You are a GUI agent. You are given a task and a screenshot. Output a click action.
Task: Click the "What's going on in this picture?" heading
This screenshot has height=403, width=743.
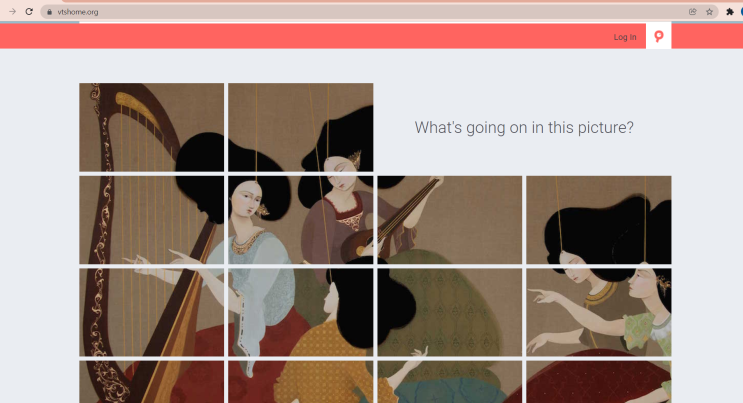coord(524,127)
